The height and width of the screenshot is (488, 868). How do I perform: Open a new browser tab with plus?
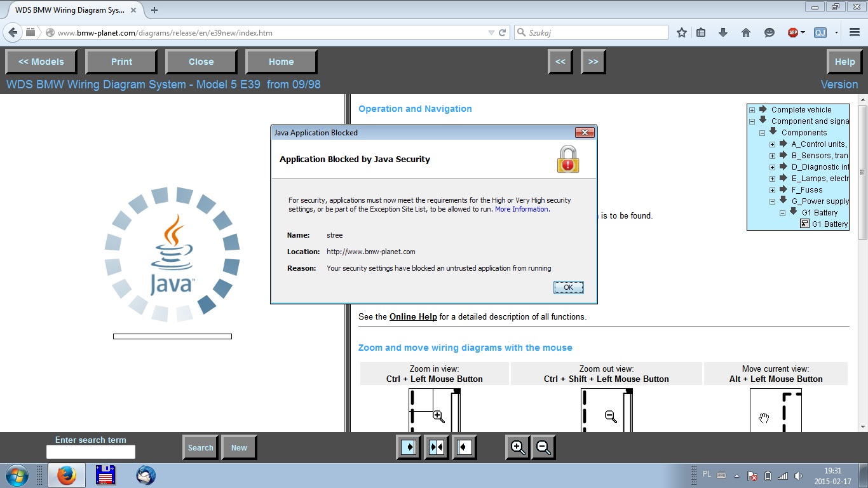coord(154,10)
